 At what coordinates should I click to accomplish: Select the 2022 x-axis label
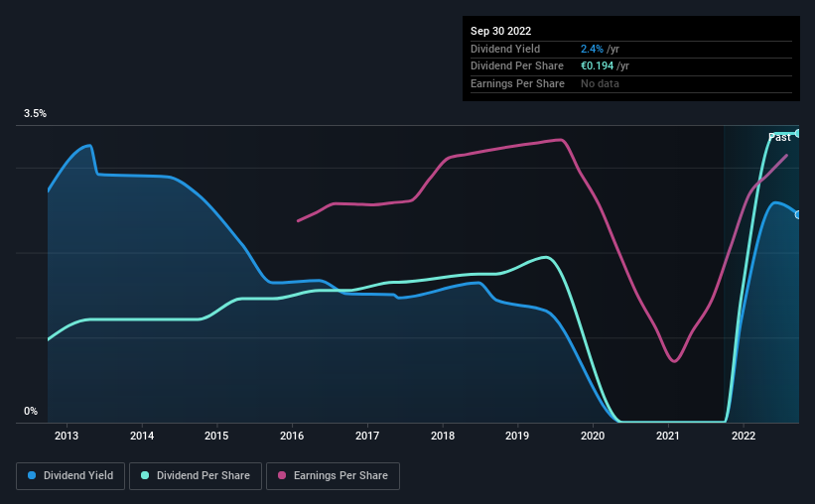(x=744, y=436)
